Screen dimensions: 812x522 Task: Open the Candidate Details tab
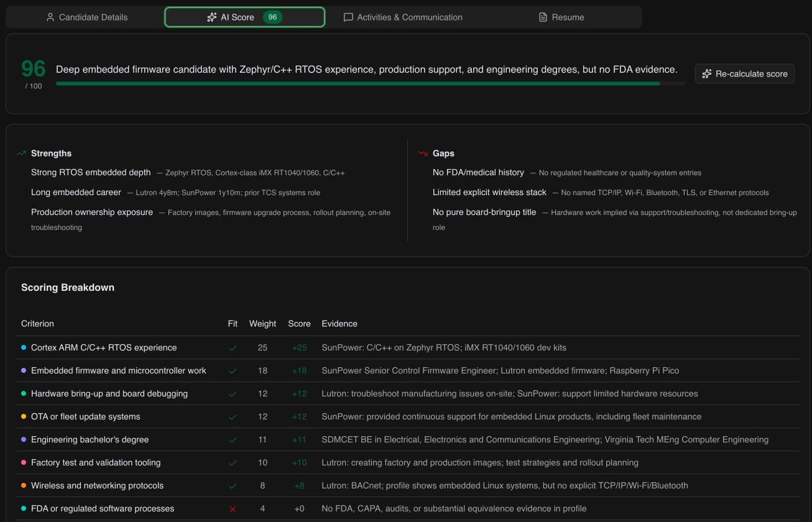[x=86, y=17]
